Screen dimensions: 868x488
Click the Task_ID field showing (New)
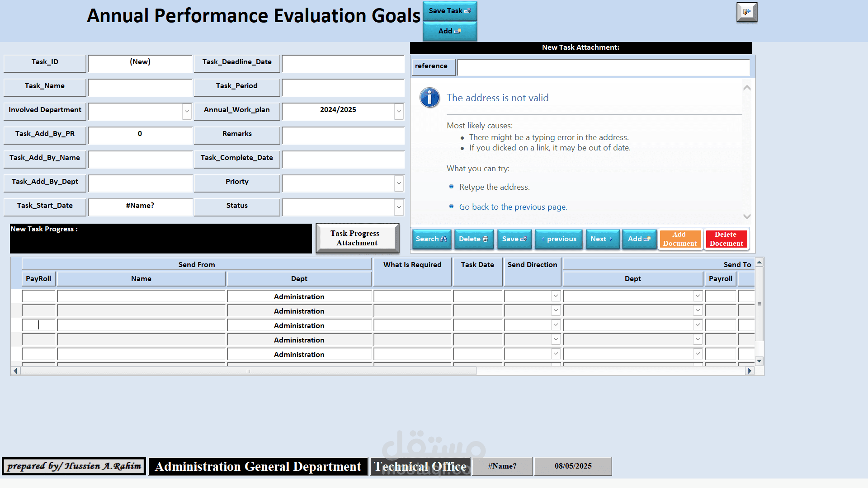140,64
